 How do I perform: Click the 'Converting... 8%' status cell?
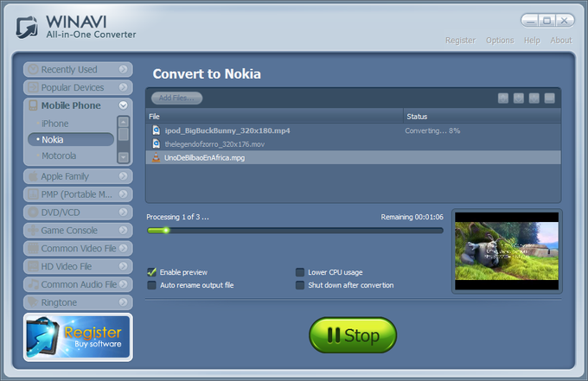point(432,130)
